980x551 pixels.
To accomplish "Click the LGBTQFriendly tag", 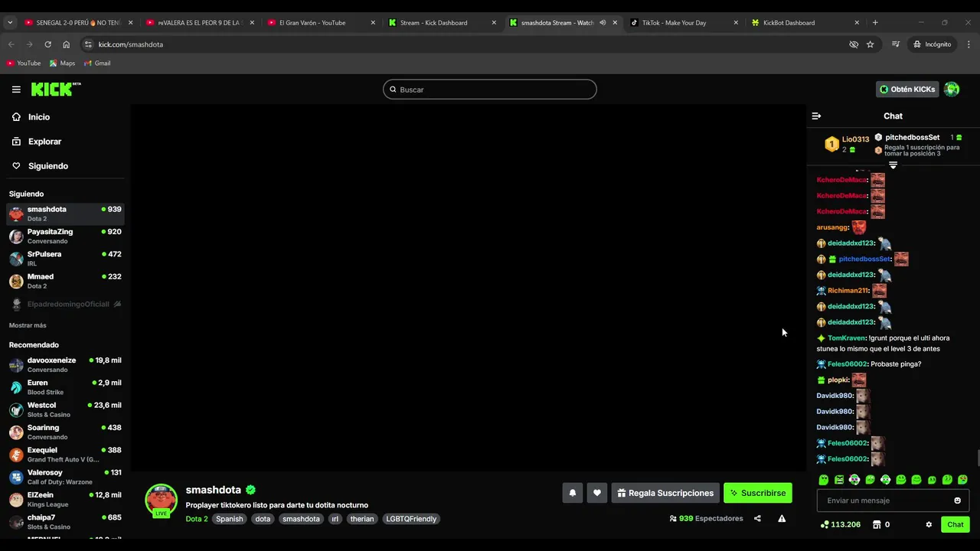I will point(411,519).
